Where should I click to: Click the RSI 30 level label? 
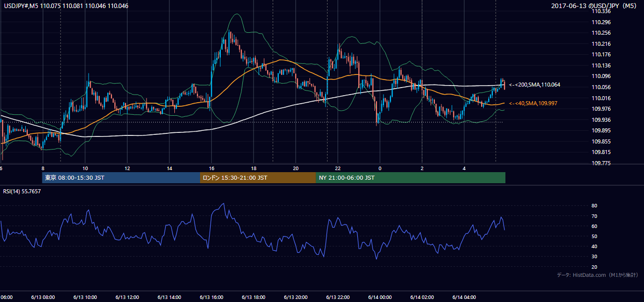594,257
